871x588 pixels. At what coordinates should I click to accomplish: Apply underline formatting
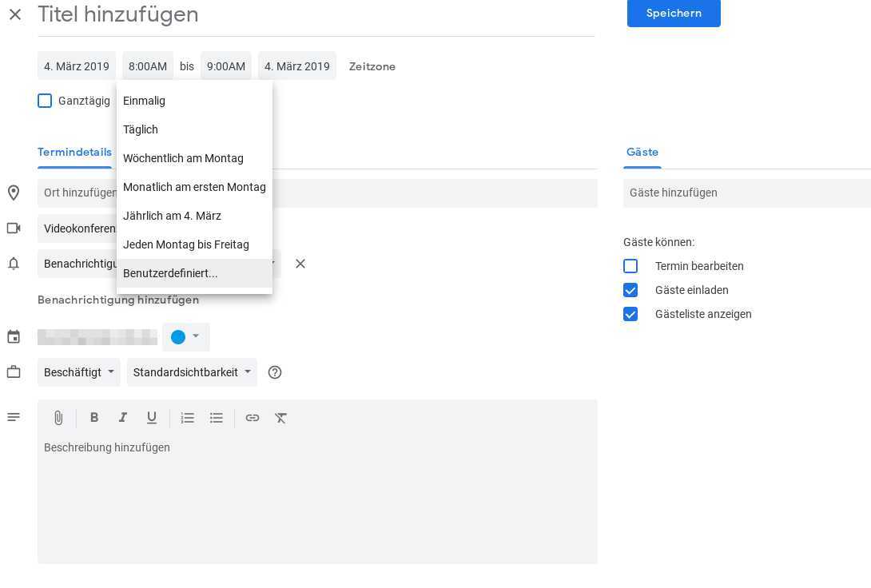[152, 418]
